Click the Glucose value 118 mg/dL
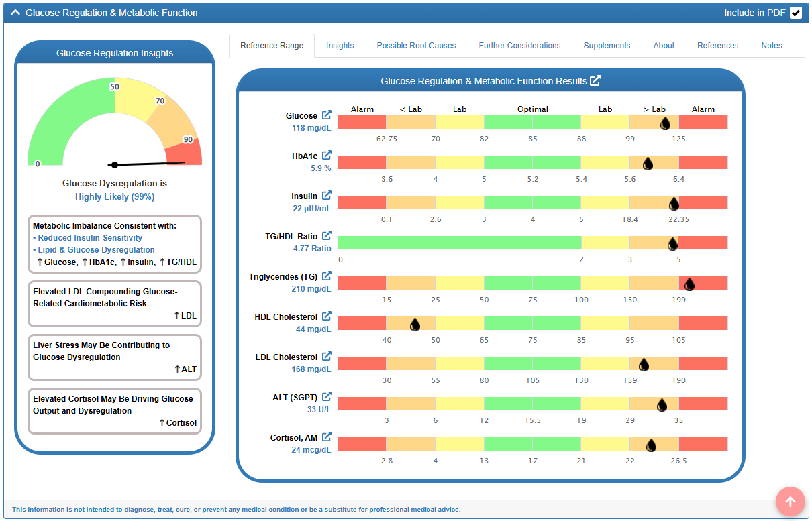This screenshot has width=812, height=521. (311, 128)
